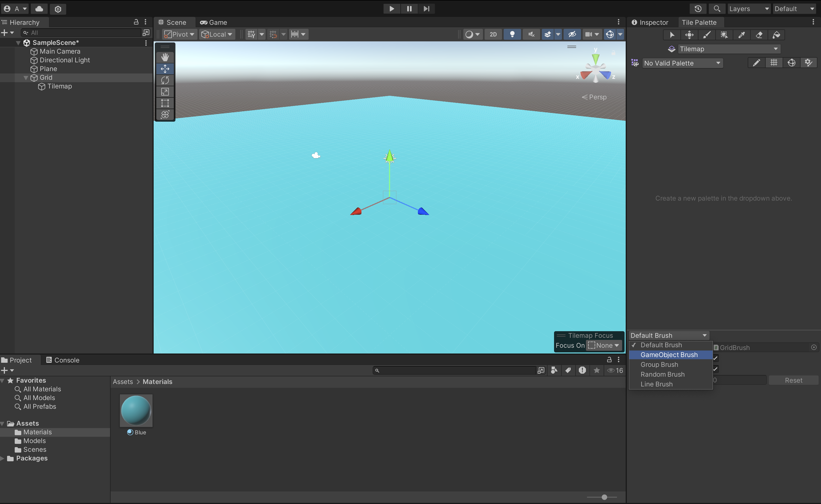Click the Tile Palette eyedropper picker tool
Screen dimensions: 821x504
[x=741, y=35]
